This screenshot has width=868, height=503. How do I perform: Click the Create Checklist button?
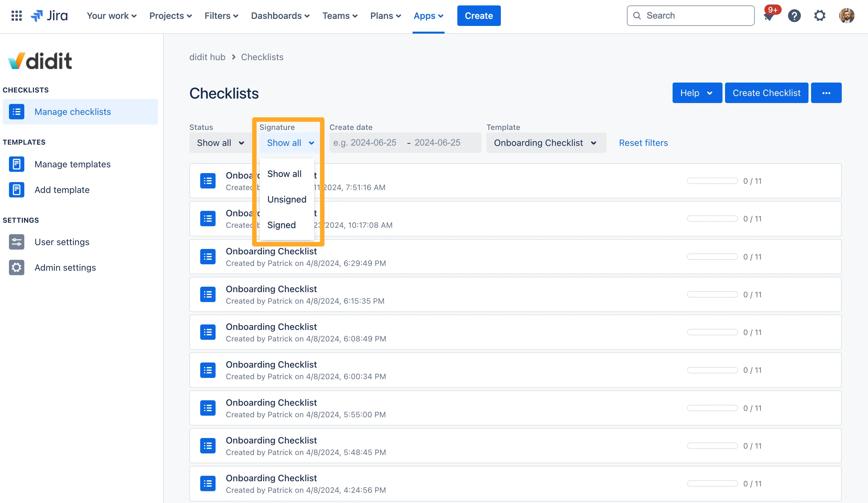pos(766,93)
